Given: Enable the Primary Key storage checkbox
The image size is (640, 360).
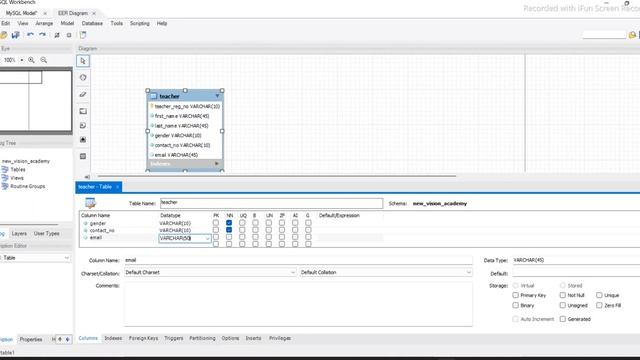Looking at the screenshot, I should tap(516, 295).
